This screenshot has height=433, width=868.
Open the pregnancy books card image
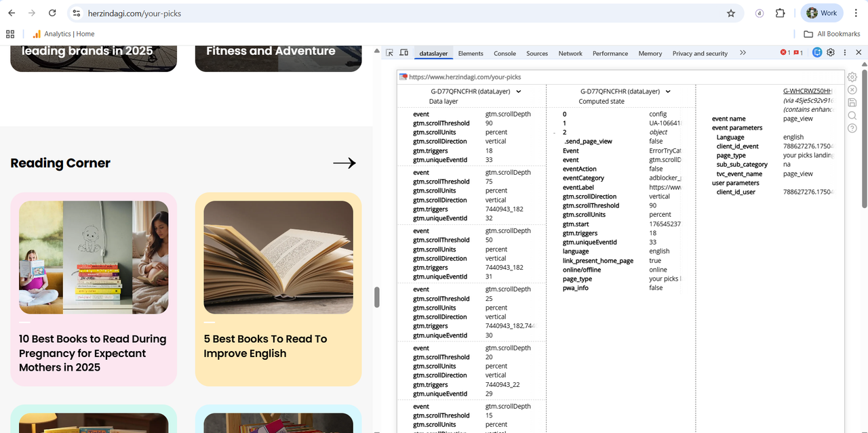click(94, 257)
